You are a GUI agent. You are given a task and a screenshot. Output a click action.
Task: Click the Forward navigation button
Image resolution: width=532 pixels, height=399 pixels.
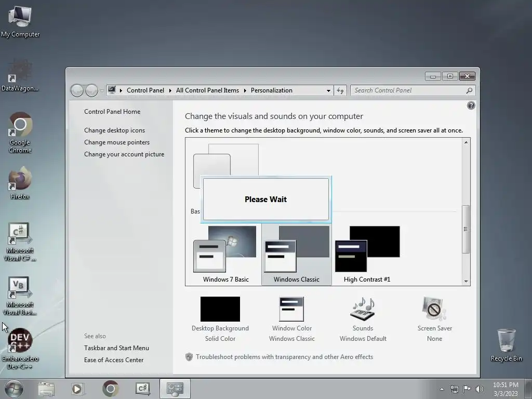coord(91,90)
